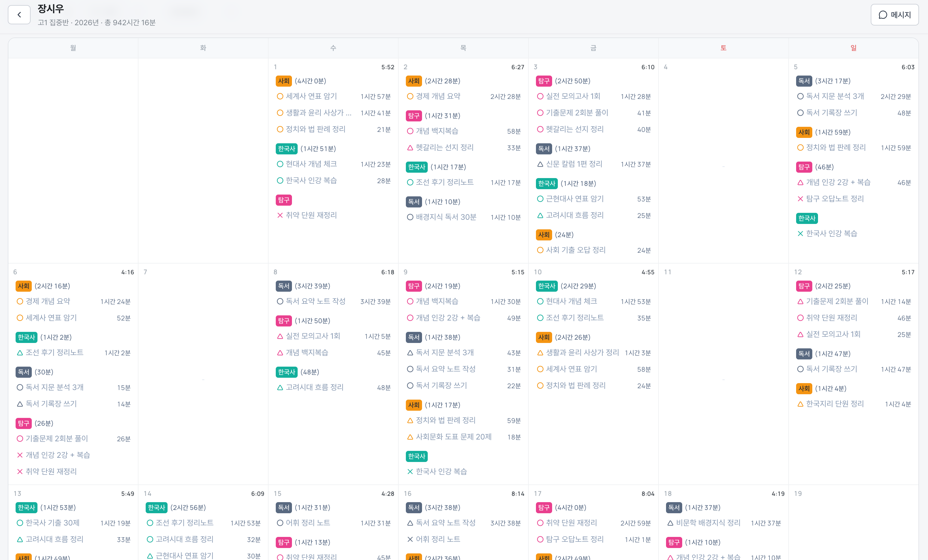
Task: Click circle icon for 탐구 오답노트 정리 on day 17
Action: 540,539
